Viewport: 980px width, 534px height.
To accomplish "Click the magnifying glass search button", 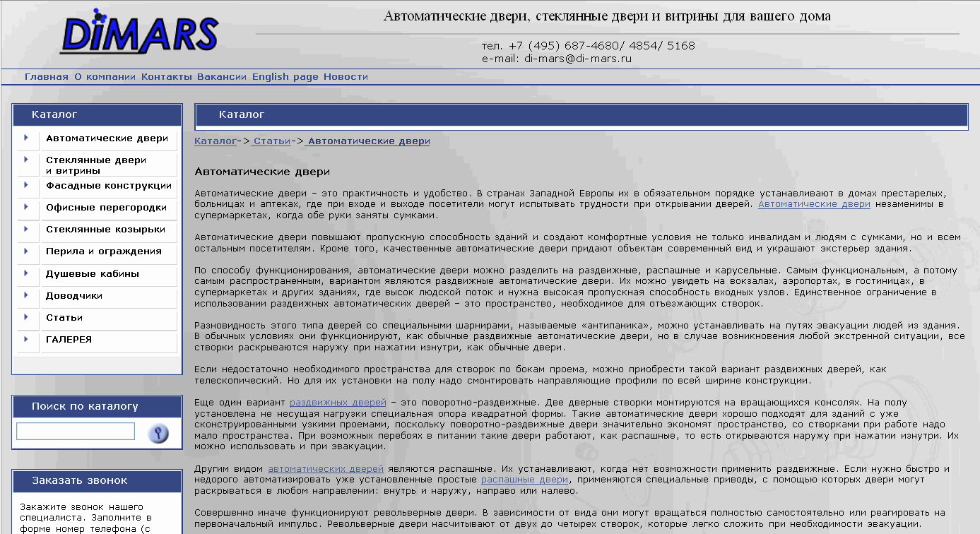I will click(156, 433).
